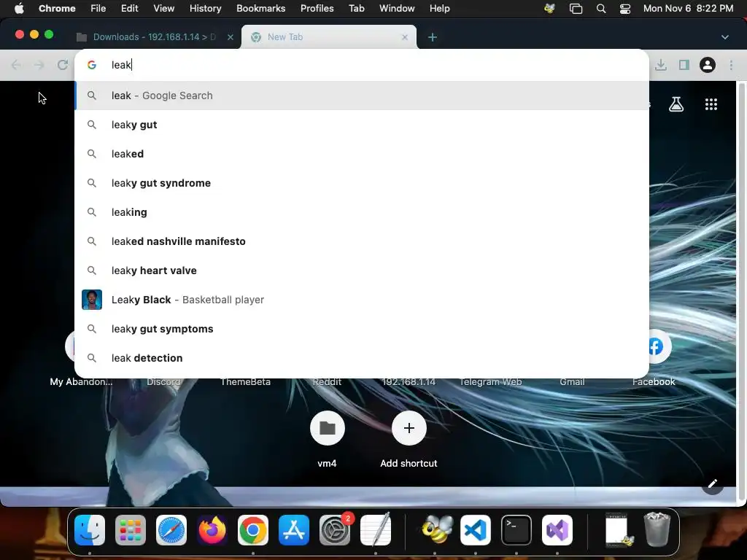Choose 'leaky heart valve' suggestion
Screen dimensions: 747x560
click(x=362, y=271)
